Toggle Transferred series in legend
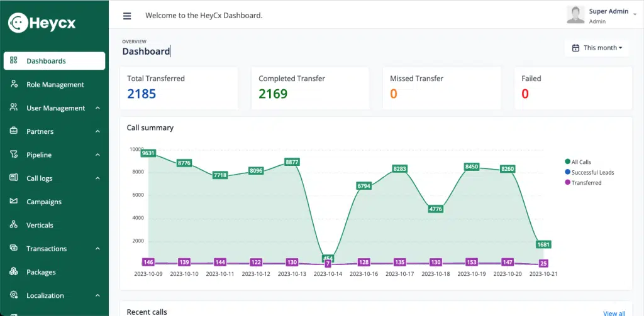The height and width of the screenshot is (316, 644). pos(586,183)
